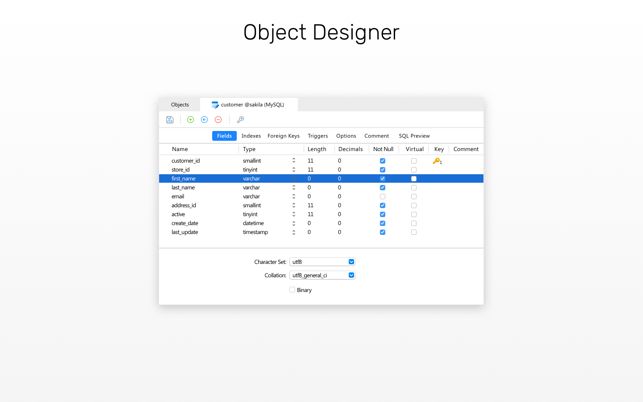
Task: Open the SQL Preview tab
Action: click(414, 136)
